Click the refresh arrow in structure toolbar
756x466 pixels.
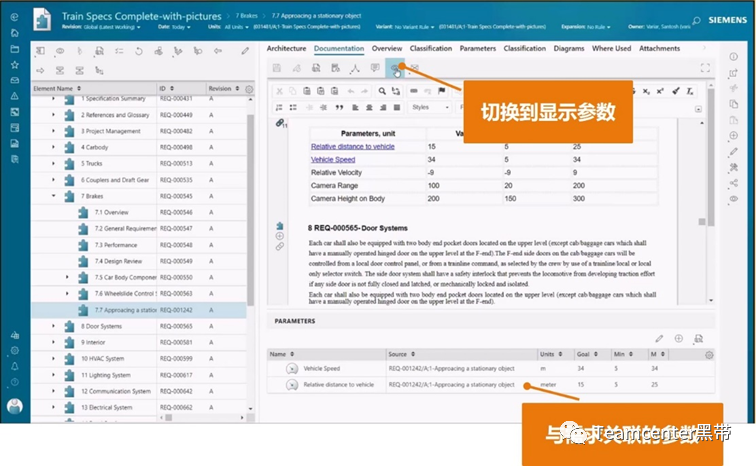point(139,51)
